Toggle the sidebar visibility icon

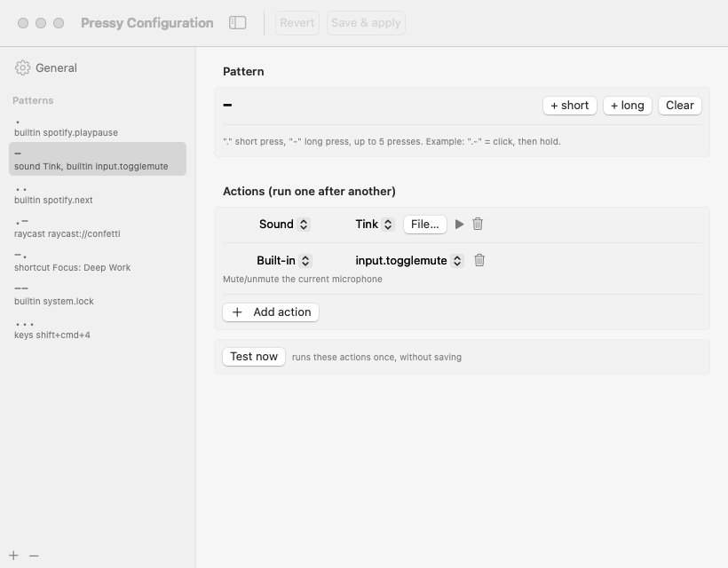[237, 23]
